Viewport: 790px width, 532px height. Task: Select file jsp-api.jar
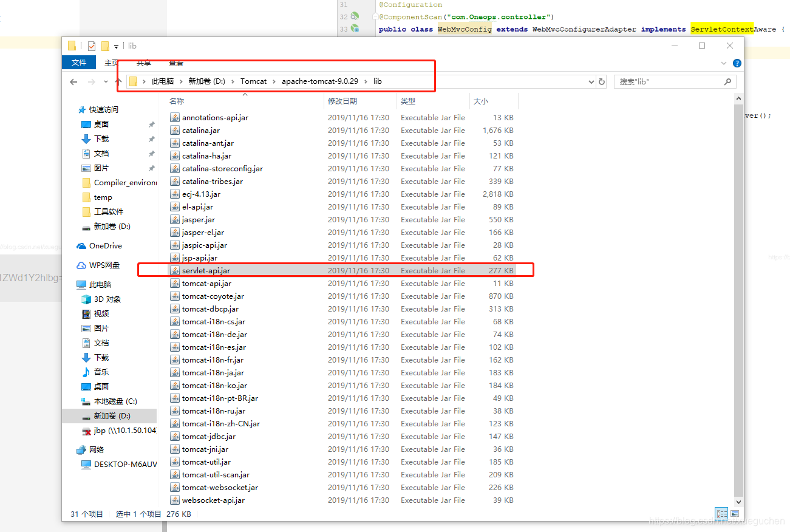click(x=199, y=258)
